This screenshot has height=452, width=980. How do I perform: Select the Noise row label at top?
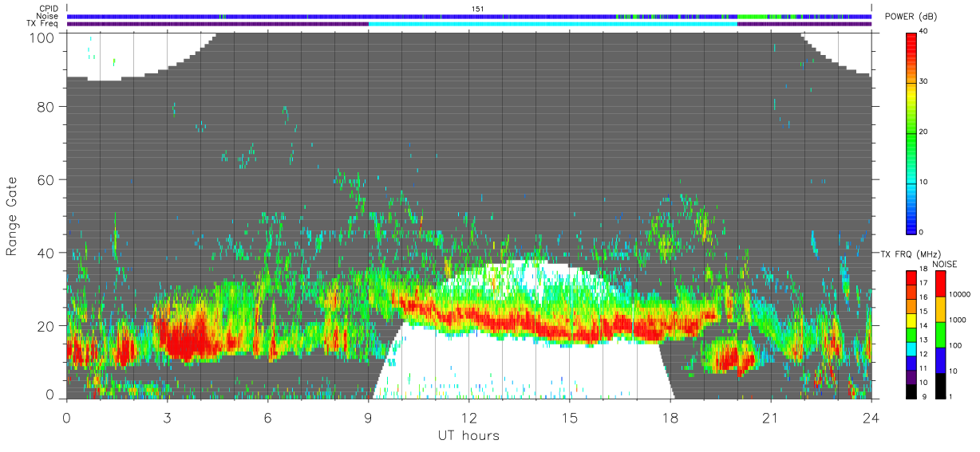[x=48, y=16]
